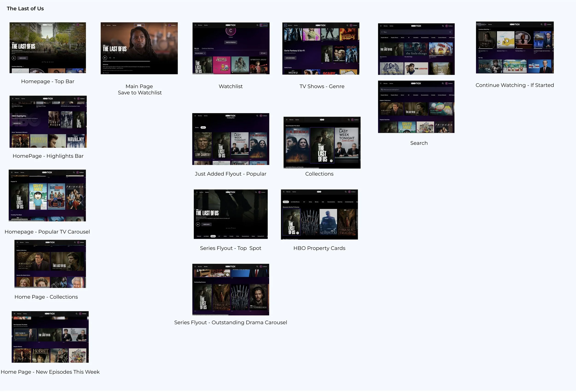Open the Recently Added dropdown in Watchlist screenshot
Image resolution: width=576 pixels, height=392 pixels.
pos(200,53)
